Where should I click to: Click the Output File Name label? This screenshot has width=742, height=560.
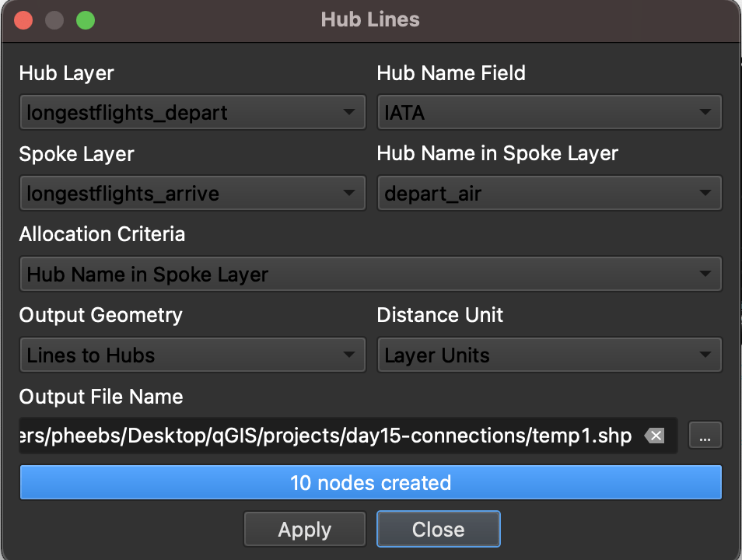tap(101, 397)
